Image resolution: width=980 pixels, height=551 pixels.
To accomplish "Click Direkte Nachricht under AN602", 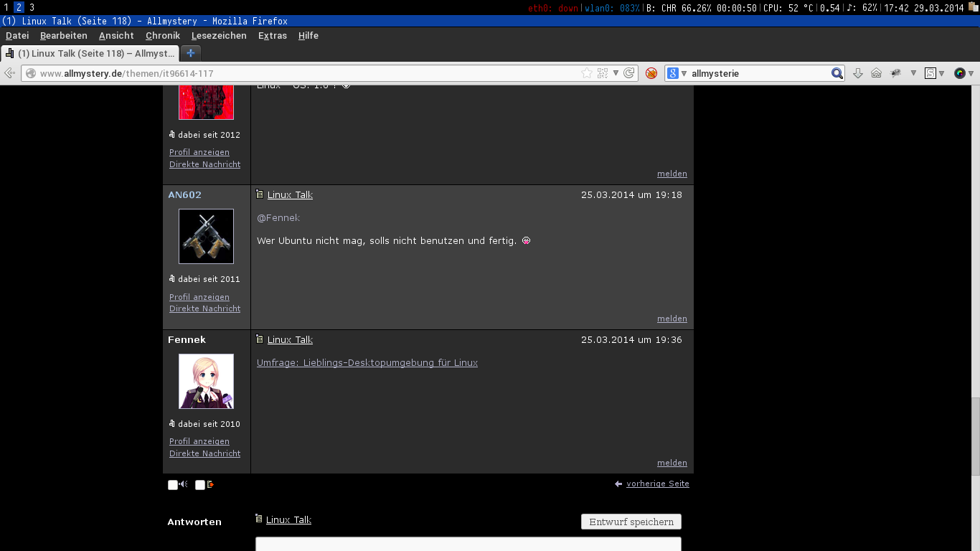I will tap(204, 309).
